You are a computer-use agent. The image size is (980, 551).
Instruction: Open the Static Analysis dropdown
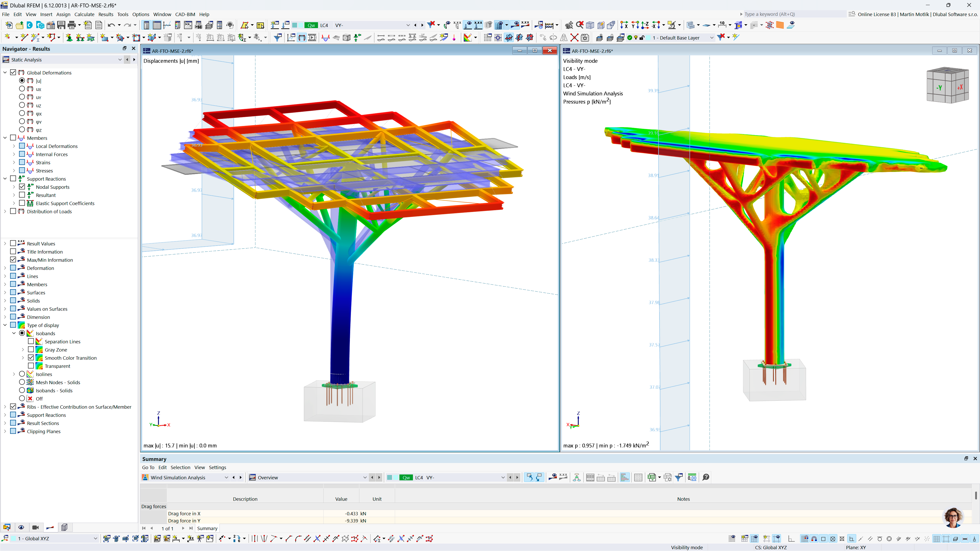point(120,60)
